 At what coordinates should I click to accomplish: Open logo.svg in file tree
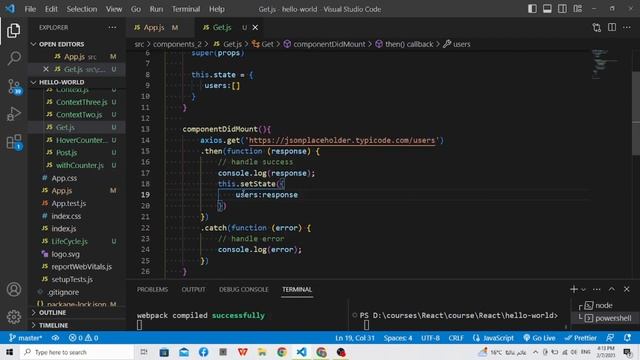pos(65,254)
